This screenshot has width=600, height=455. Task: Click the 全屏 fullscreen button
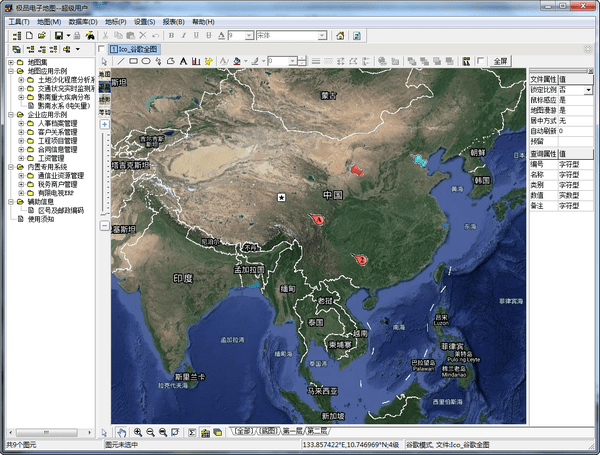coord(501,61)
